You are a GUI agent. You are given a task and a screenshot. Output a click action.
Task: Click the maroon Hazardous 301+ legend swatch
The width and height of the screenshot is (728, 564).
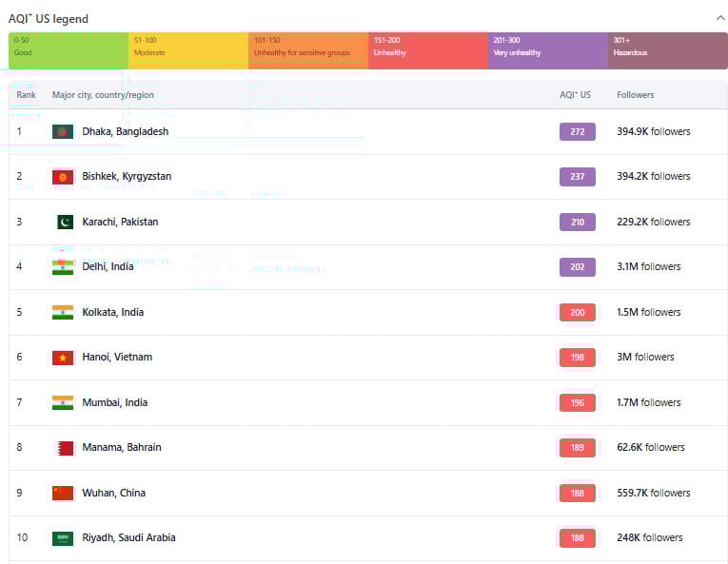[x=668, y=50]
